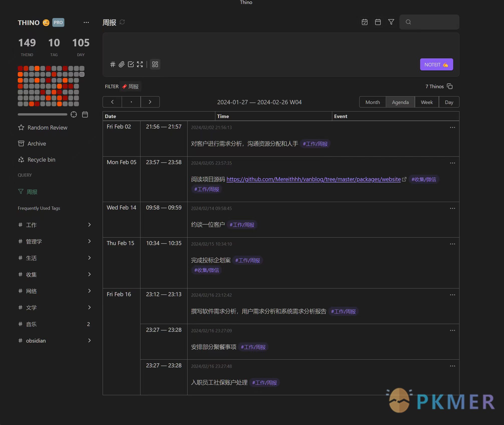Screen dimensions: 504x425
Task: Click the filter funnel icon in top bar
Action: pyautogui.click(x=391, y=22)
